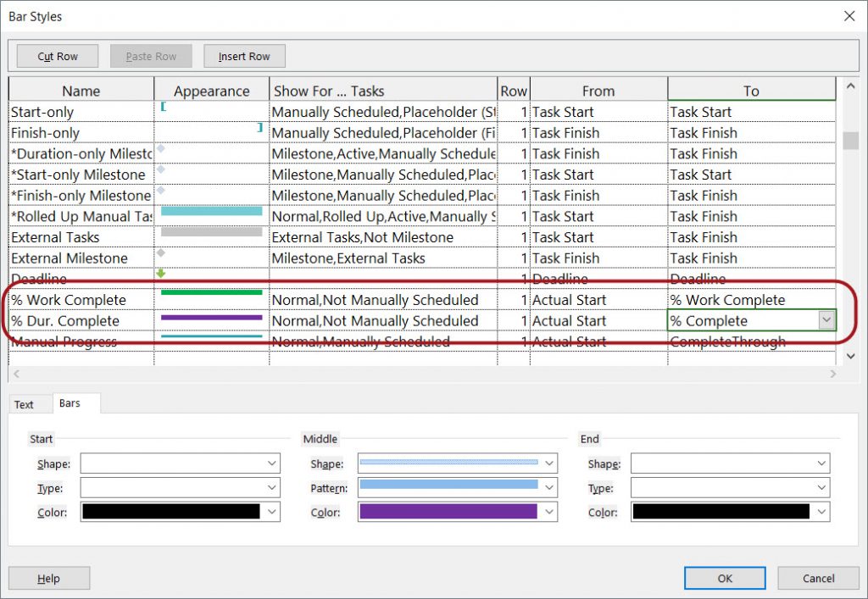Click the Cut Row button
This screenshot has width=868, height=599.
58,56
